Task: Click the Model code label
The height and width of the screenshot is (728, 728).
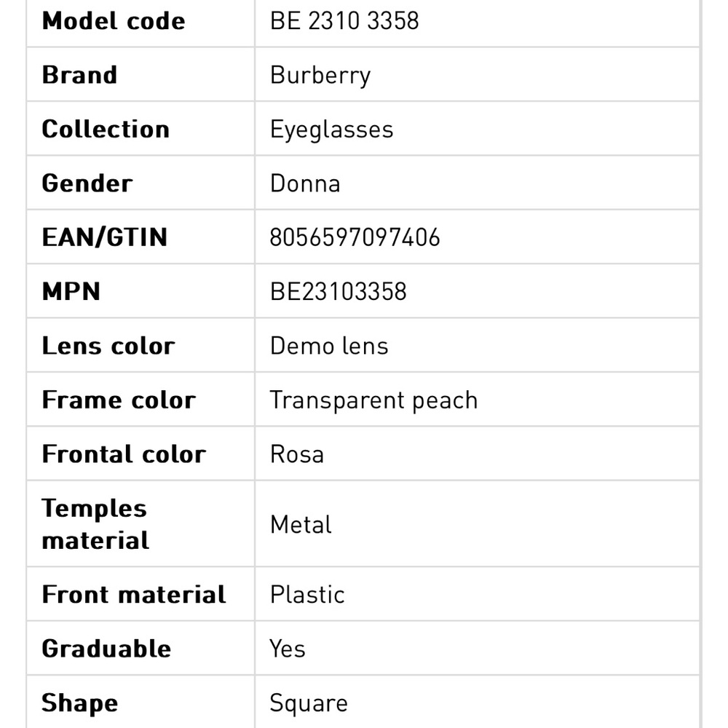Action: tap(114, 20)
